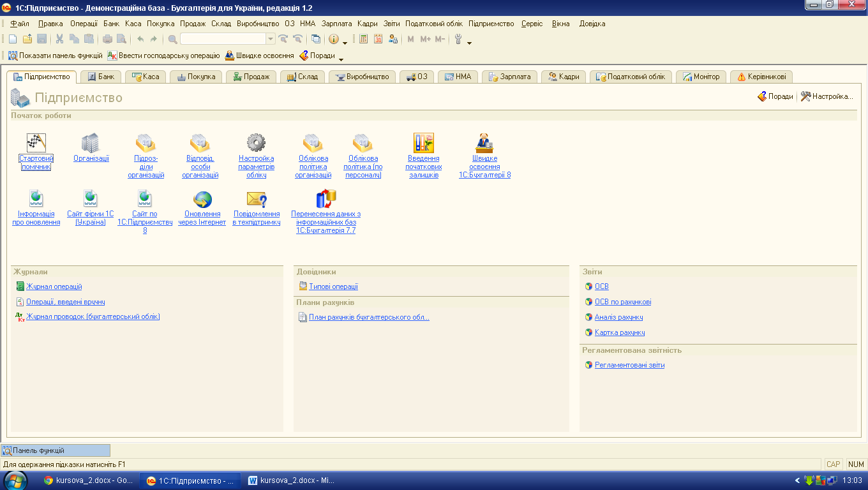
Task: Switch to the Виробництво tab
Action: click(x=362, y=77)
